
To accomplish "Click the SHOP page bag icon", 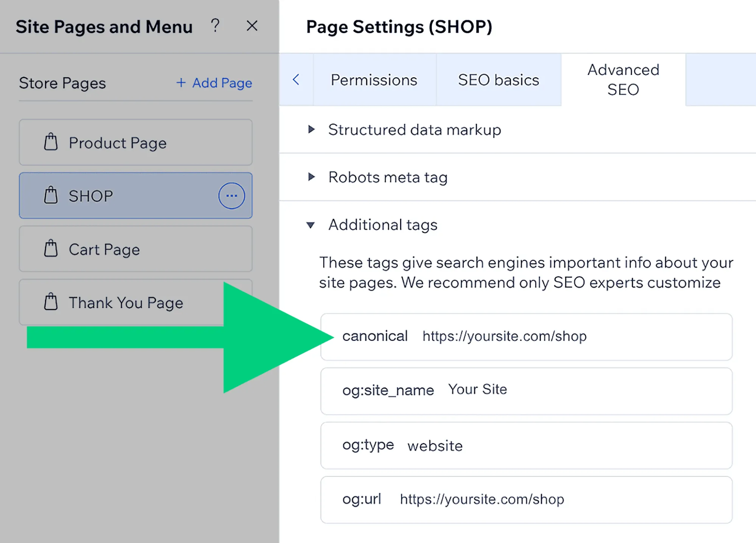I will 51,195.
